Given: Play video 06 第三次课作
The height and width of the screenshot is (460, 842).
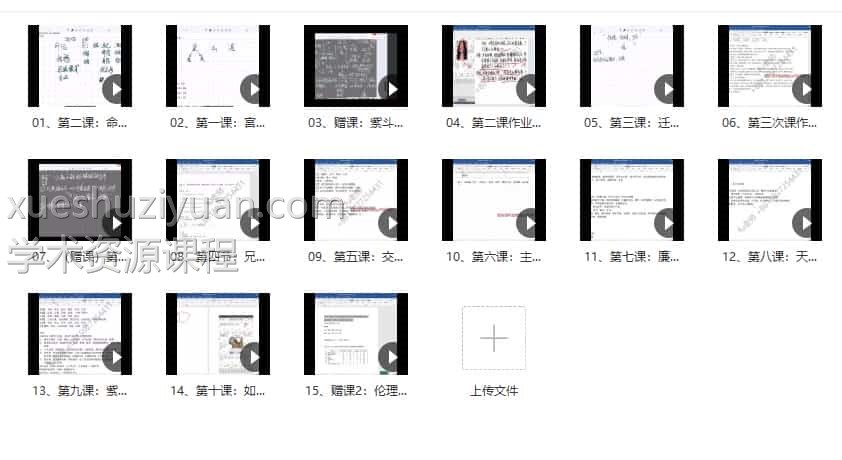Looking at the screenshot, I should (x=806, y=89).
